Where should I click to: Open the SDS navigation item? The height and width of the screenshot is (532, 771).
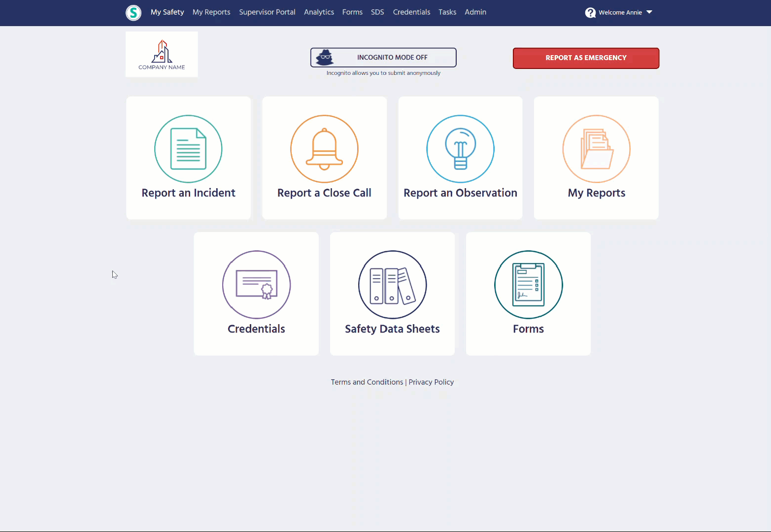pyautogui.click(x=377, y=12)
